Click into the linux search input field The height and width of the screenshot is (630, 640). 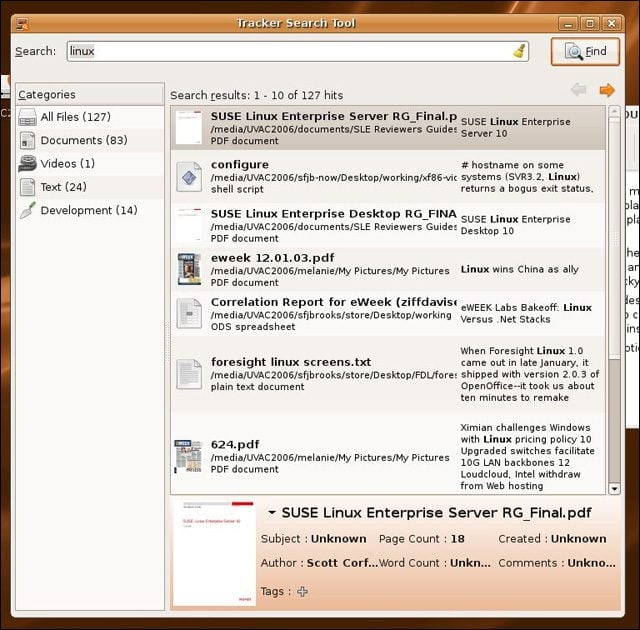[x=298, y=51]
